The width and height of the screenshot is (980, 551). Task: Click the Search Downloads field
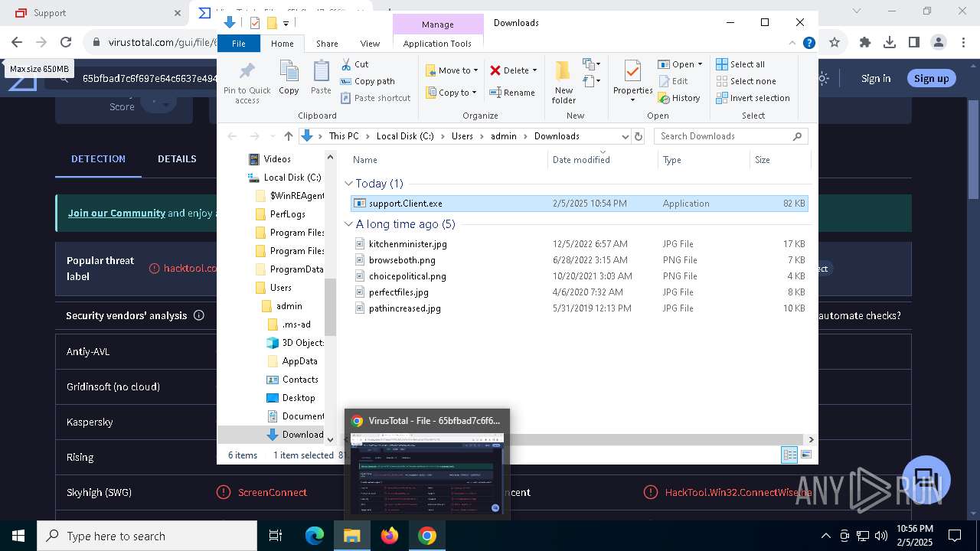point(730,136)
